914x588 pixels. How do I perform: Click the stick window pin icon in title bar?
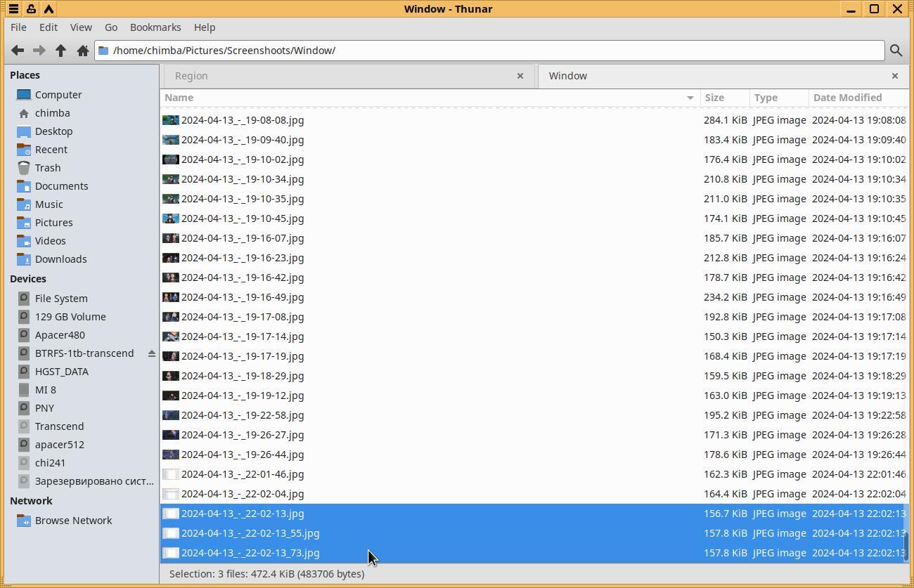(31, 9)
